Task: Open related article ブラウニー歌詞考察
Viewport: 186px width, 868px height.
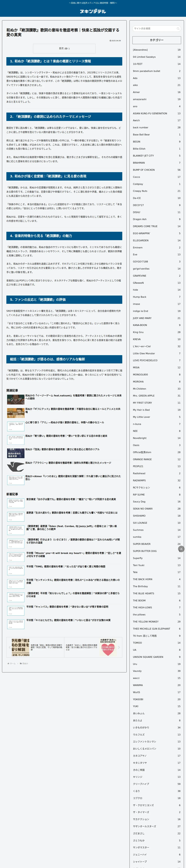Action: [x=68, y=463]
